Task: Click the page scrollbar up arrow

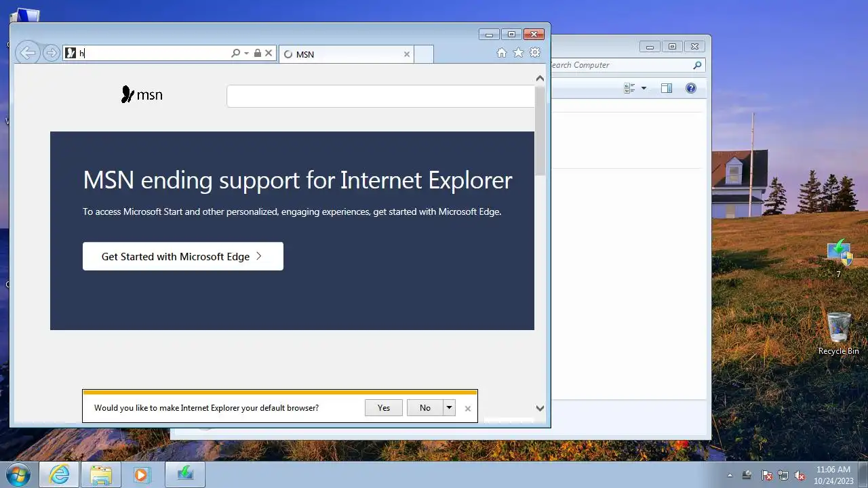Action: click(x=540, y=79)
